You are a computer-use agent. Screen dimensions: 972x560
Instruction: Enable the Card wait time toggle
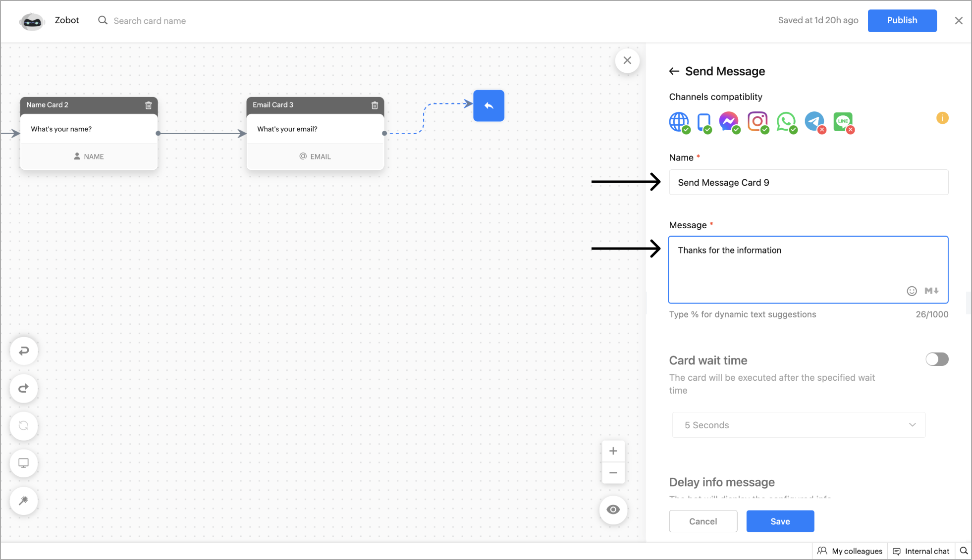[936, 359]
